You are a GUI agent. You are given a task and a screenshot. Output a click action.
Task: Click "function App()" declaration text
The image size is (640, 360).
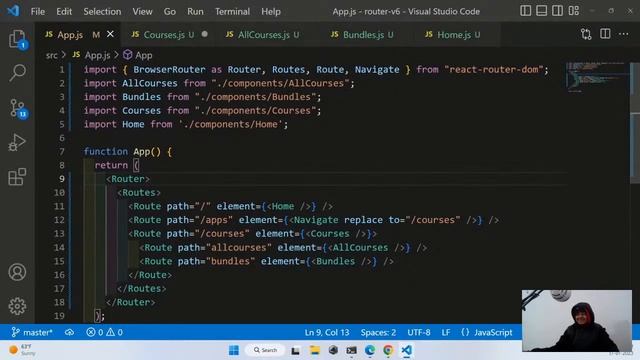tap(122, 152)
